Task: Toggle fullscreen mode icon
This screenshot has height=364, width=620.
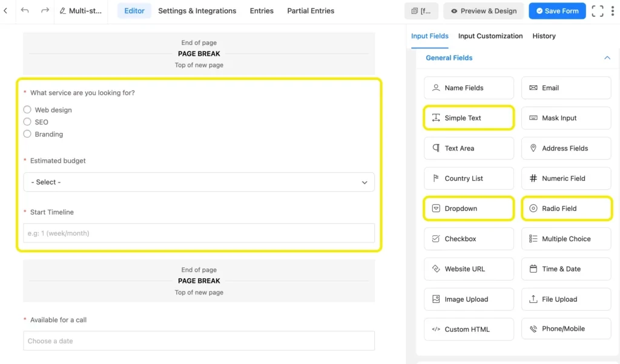Action: 598,11
